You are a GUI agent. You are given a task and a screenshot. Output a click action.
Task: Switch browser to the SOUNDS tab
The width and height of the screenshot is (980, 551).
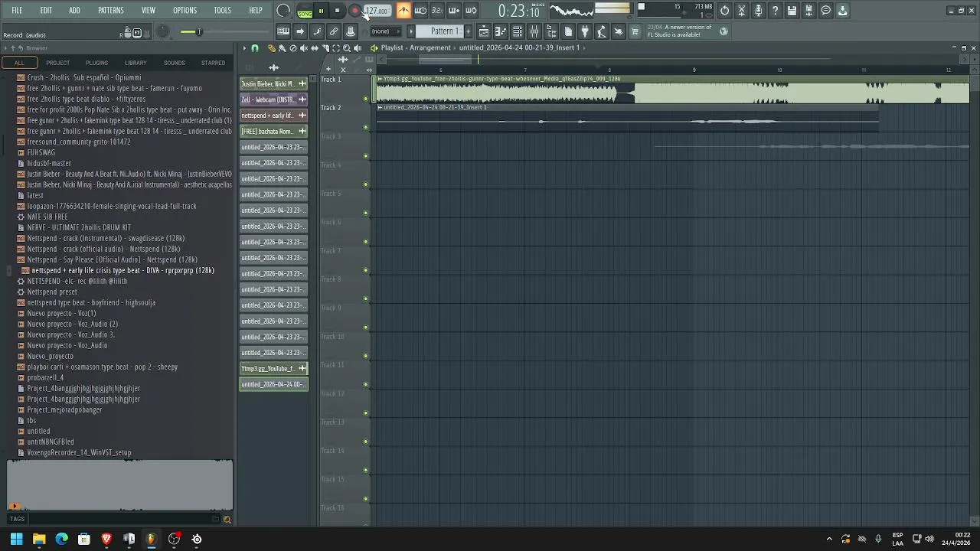click(174, 63)
